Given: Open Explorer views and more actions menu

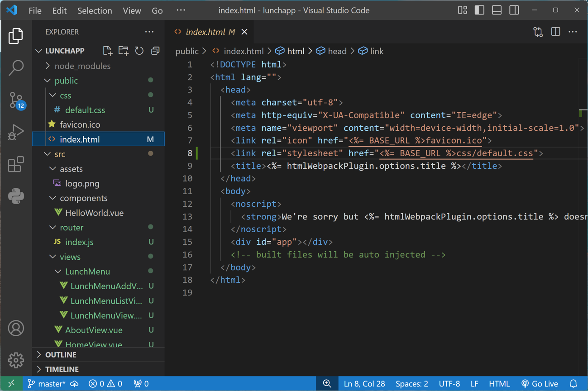Looking at the screenshot, I should (x=149, y=32).
